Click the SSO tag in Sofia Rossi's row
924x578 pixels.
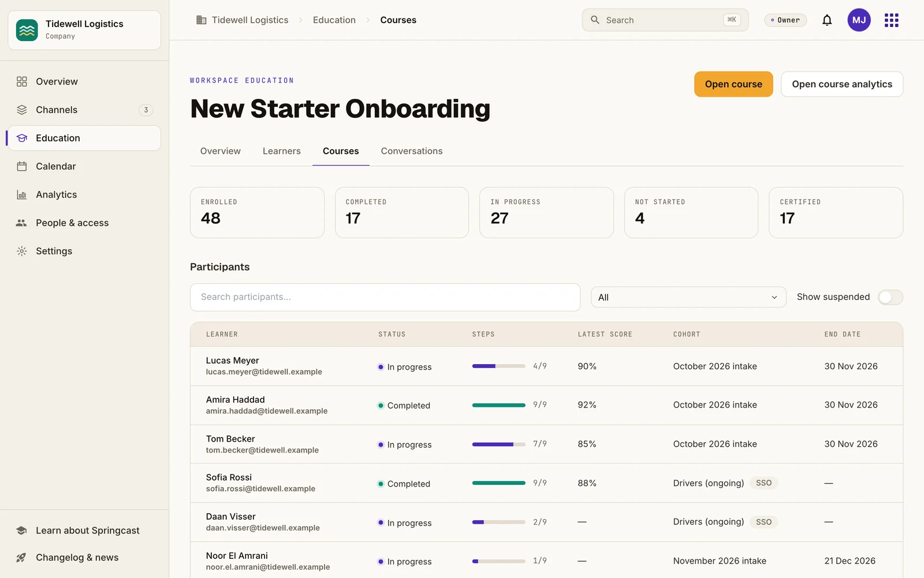pyautogui.click(x=763, y=483)
